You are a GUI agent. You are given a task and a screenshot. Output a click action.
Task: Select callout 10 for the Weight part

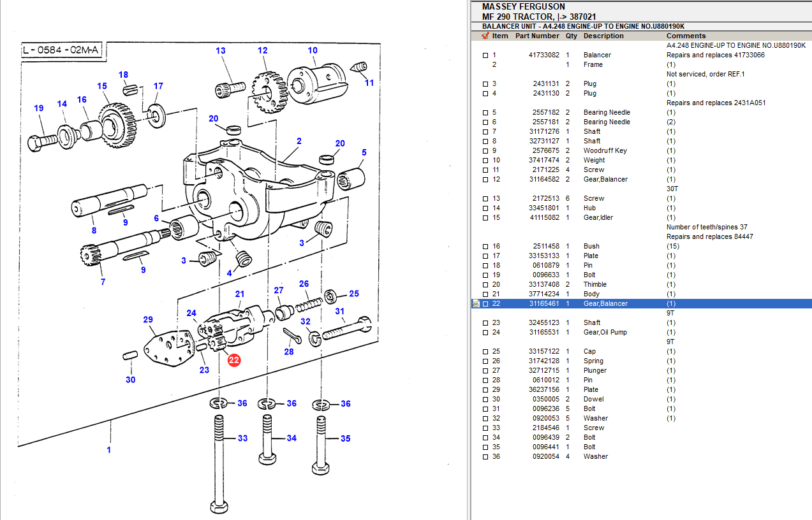(313, 51)
